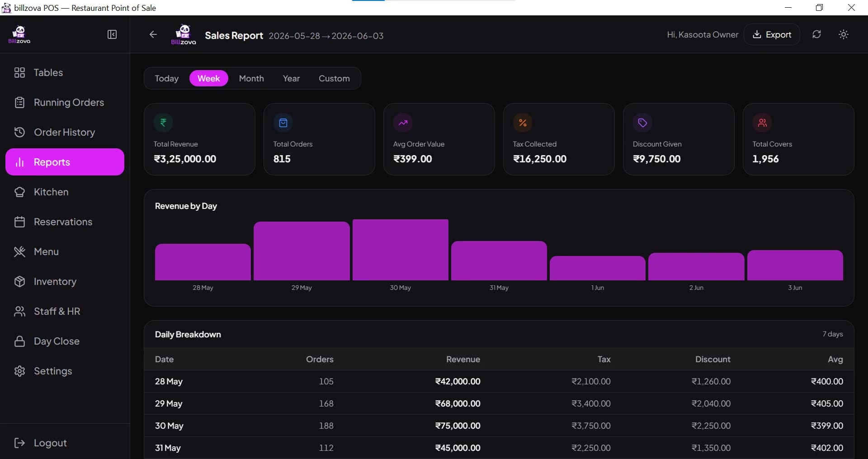This screenshot has width=868, height=459.
Task: Switch to the Month range tab
Action: click(x=251, y=78)
